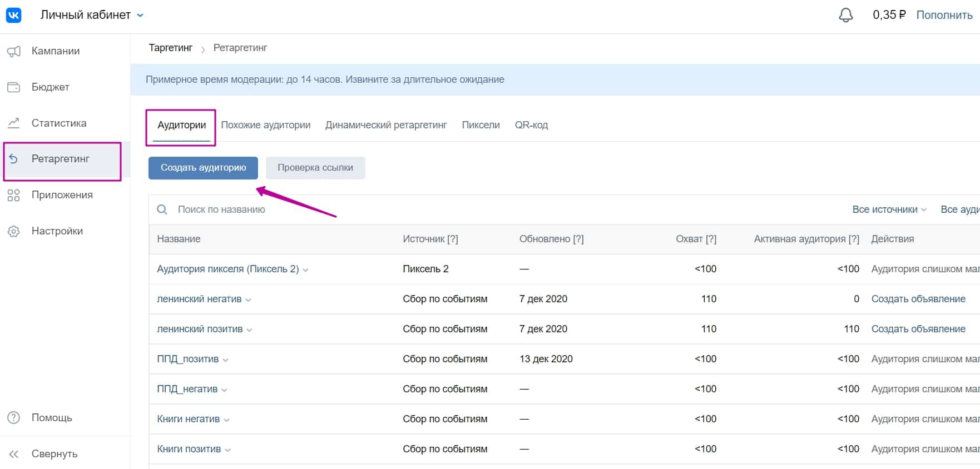Open the ленинский позитив audience
The image size is (980, 469).
(x=200, y=329)
